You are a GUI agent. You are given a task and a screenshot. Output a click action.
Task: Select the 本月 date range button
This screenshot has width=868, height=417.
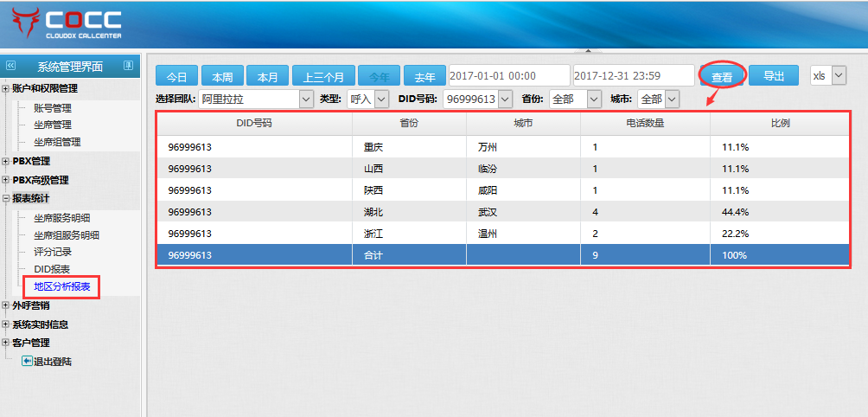point(267,76)
